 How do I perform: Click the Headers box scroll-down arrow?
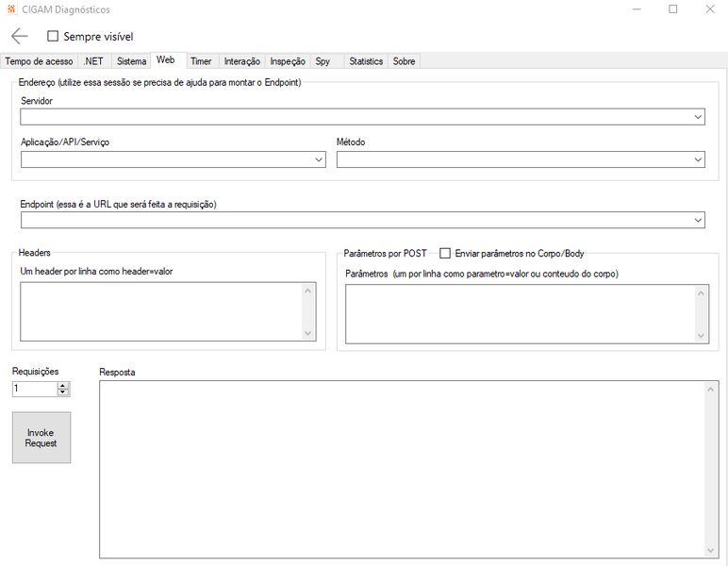[307, 333]
